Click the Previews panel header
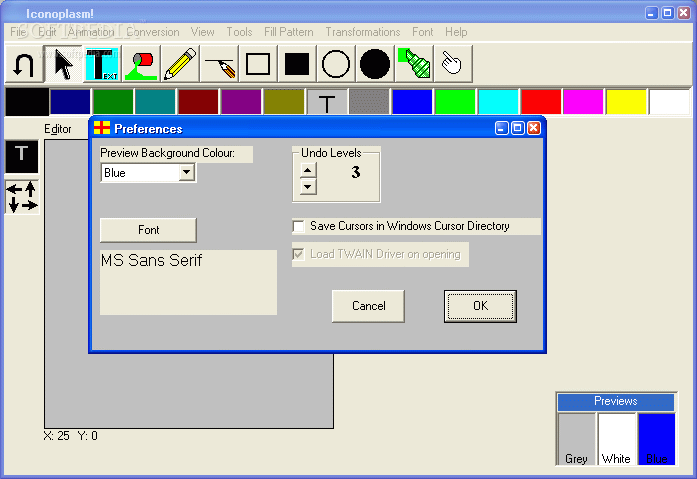Viewport: 697px width, 479px height. [x=616, y=402]
